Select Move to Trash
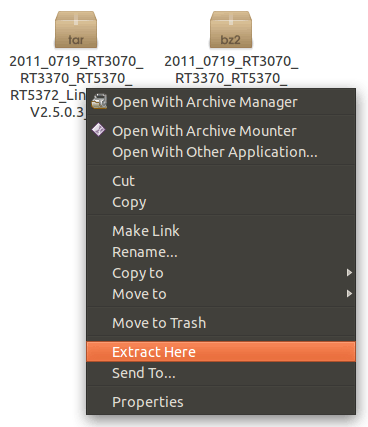 click(221, 323)
